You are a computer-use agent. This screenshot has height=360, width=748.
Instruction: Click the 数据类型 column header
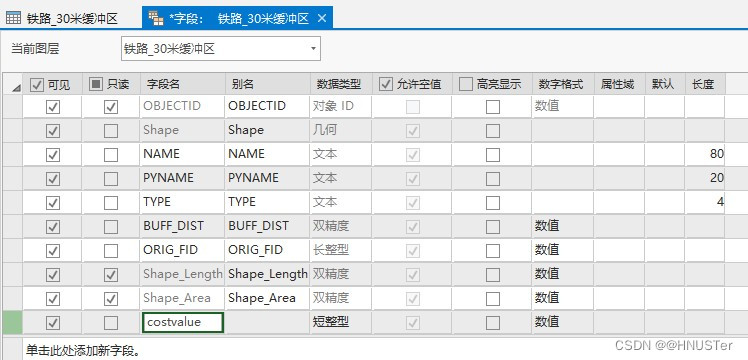point(341,84)
